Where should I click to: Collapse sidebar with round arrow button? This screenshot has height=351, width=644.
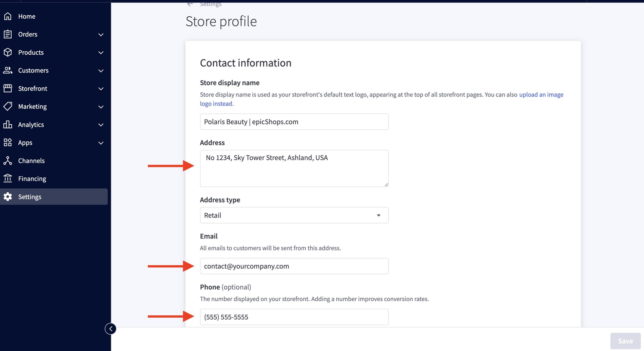[110, 329]
